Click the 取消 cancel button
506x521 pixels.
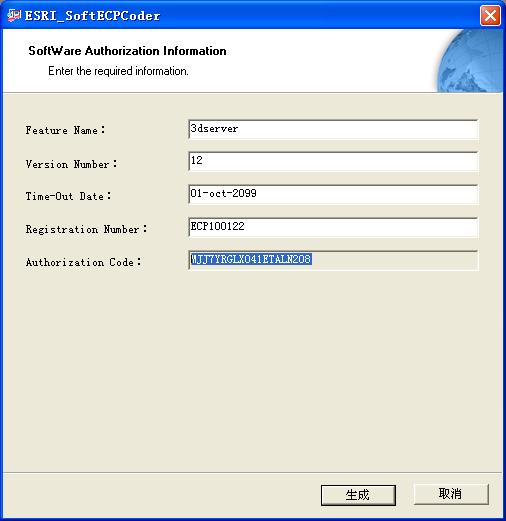451,494
